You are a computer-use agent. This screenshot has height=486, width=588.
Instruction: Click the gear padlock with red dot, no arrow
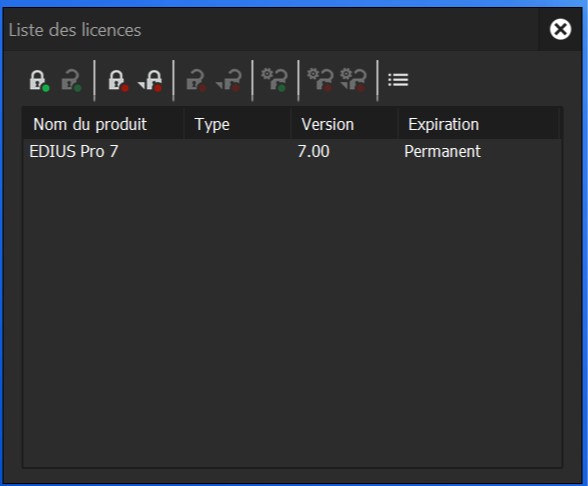(x=320, y=80)
